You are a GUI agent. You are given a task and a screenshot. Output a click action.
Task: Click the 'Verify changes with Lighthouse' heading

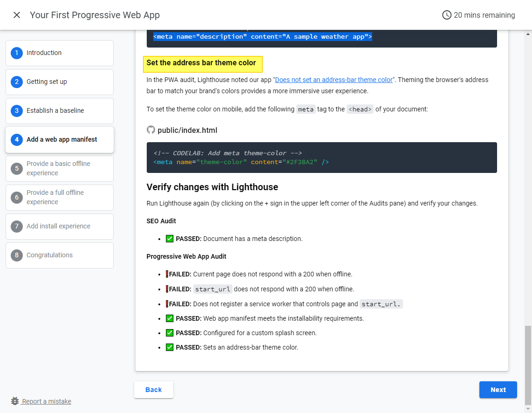pos(212,187)
